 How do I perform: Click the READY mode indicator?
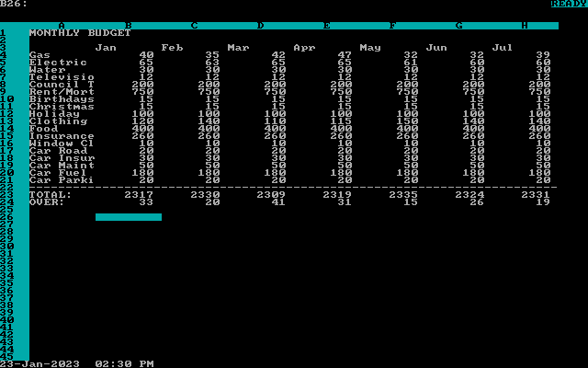568,4
